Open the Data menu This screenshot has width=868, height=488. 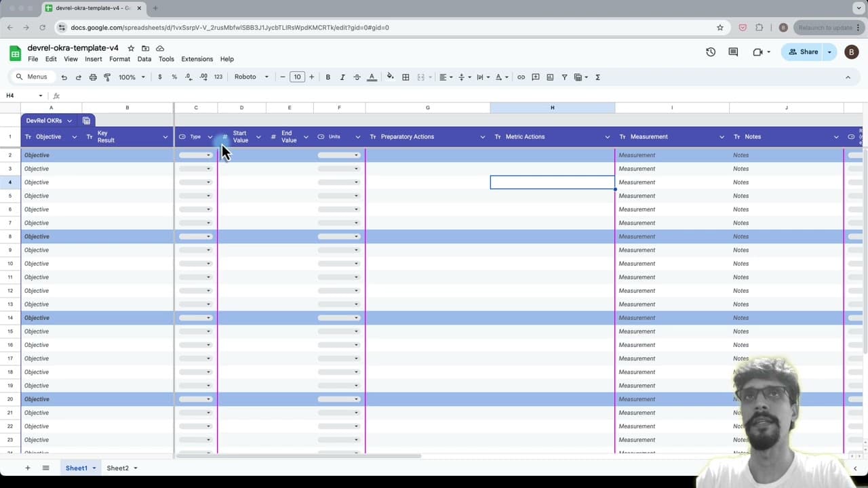coord(144,59)
